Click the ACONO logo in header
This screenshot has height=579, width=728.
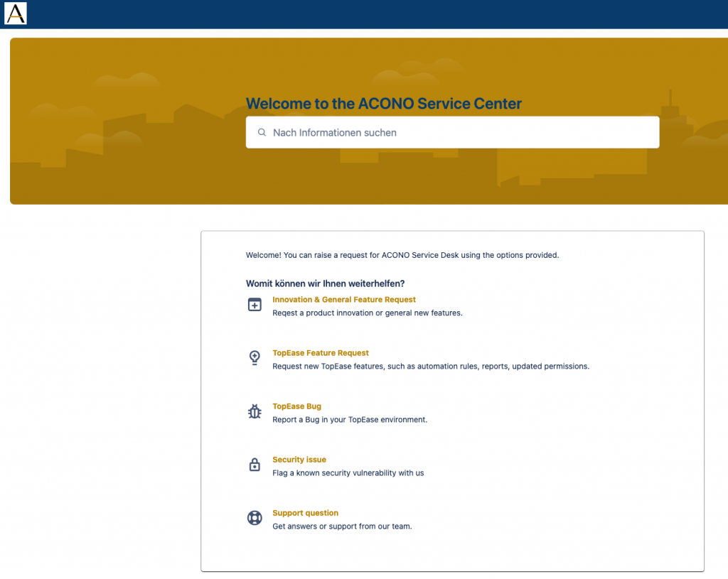pos(16,13)
